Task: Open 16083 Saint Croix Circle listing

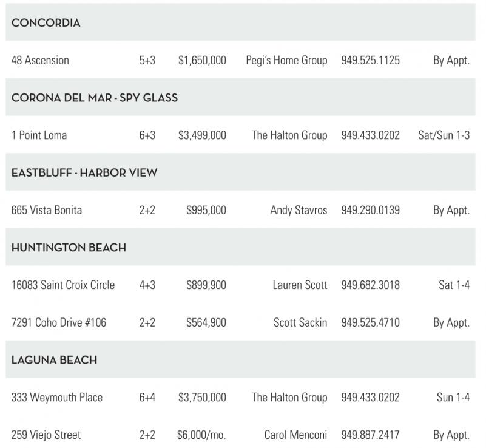Action: tap(63, 285)
